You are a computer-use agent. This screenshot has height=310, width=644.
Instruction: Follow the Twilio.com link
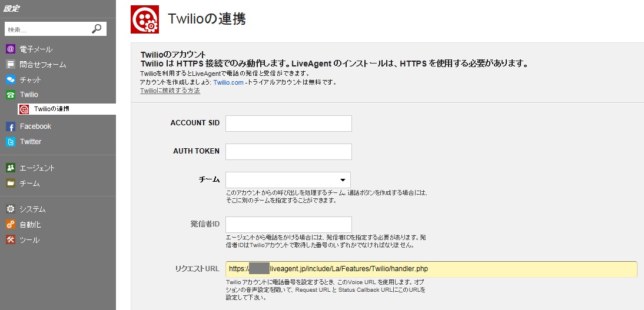point(228,82)
